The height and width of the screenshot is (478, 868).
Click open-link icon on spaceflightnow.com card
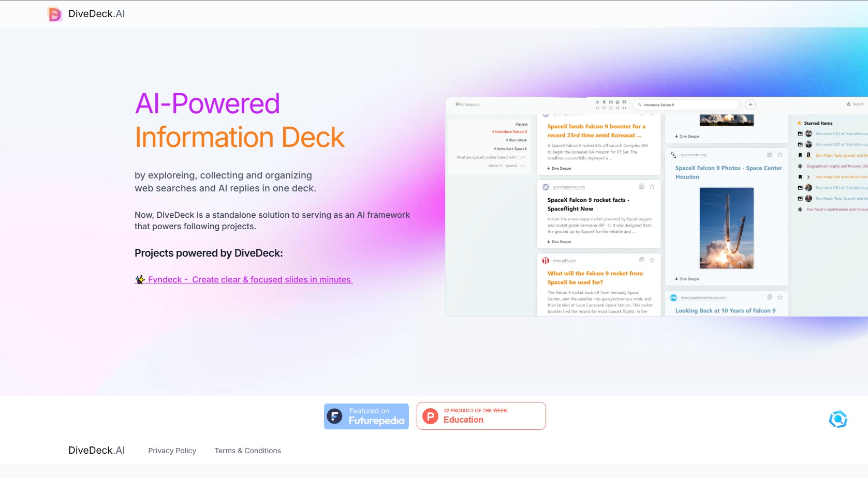tap(642, 187)
